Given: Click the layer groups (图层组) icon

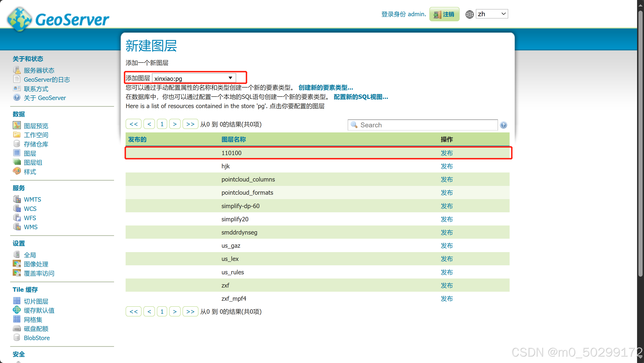Looking at the screenshot, I should pos(17,162).
